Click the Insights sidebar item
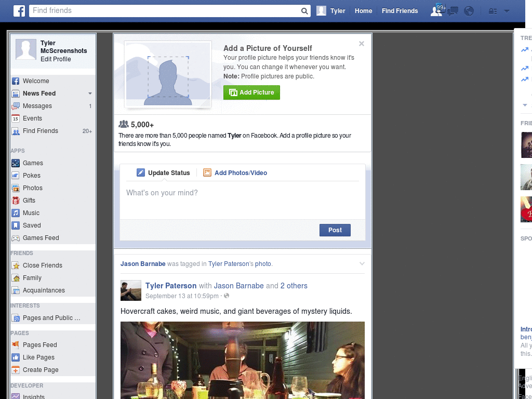532x399 pixels. pos(34,396)
